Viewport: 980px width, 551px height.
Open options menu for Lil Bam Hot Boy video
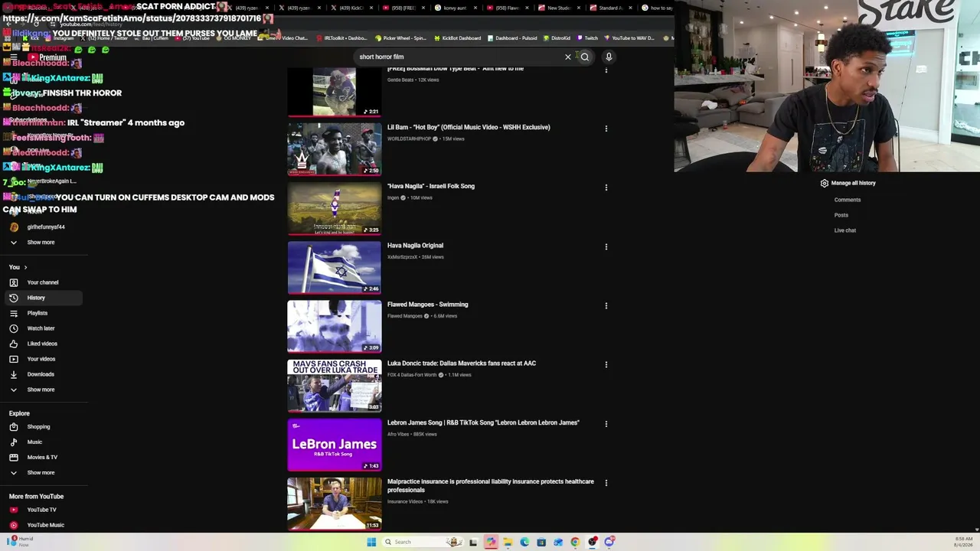606,129
